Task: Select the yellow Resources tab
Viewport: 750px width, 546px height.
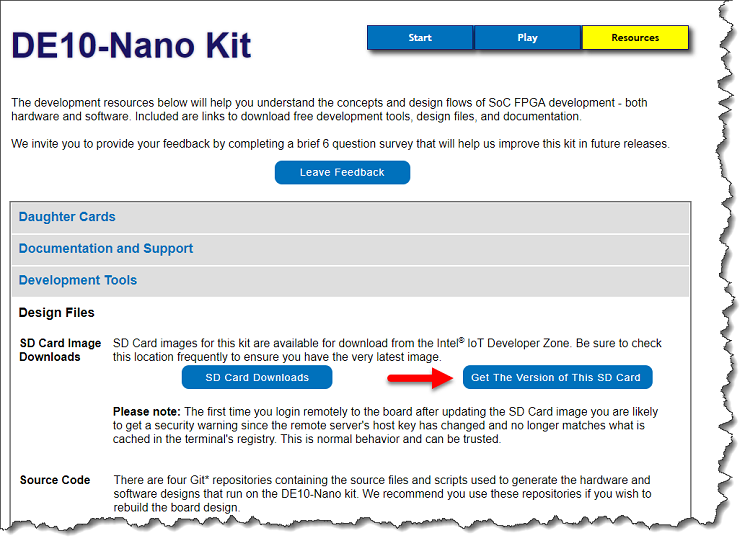Action: [635, 38]
